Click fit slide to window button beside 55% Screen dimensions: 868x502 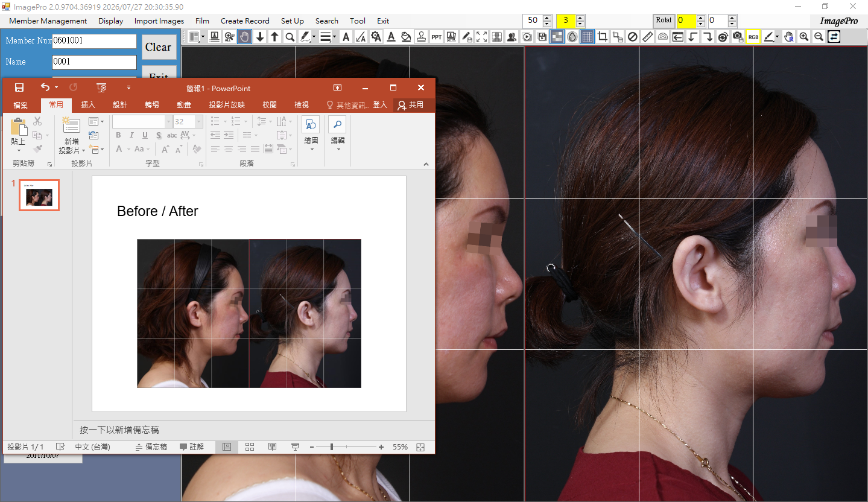420,447
